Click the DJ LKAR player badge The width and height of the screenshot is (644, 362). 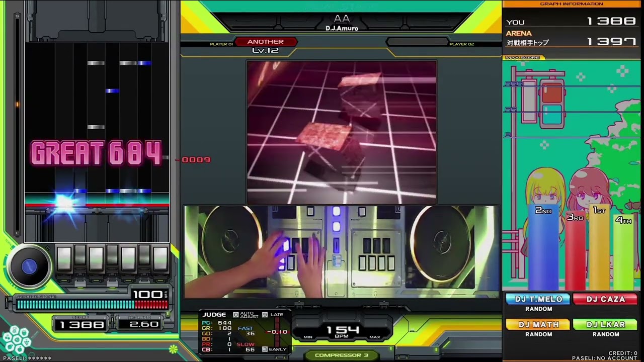[606, 325]
